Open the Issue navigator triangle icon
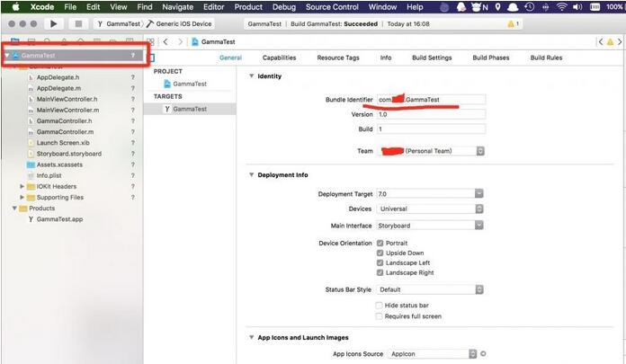The width and height of the screenshot is (626, 364). [x=64, y=41]
